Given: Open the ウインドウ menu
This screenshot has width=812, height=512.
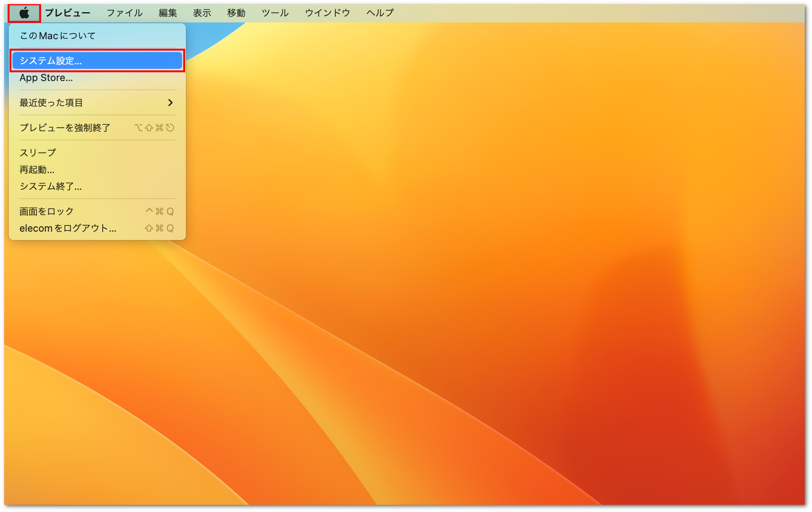Looking at the screenshot, I should [x=328, y=13].
